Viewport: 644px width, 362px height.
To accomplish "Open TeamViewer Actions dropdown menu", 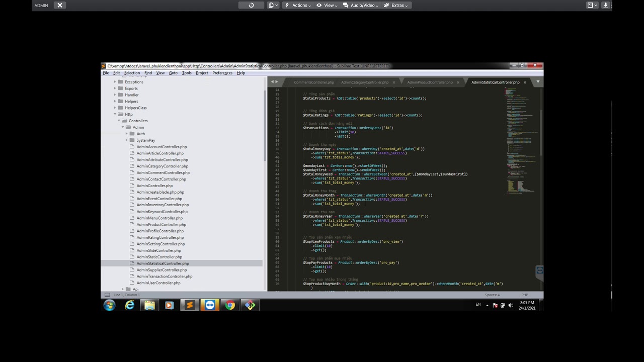I will tap(298, 5).
